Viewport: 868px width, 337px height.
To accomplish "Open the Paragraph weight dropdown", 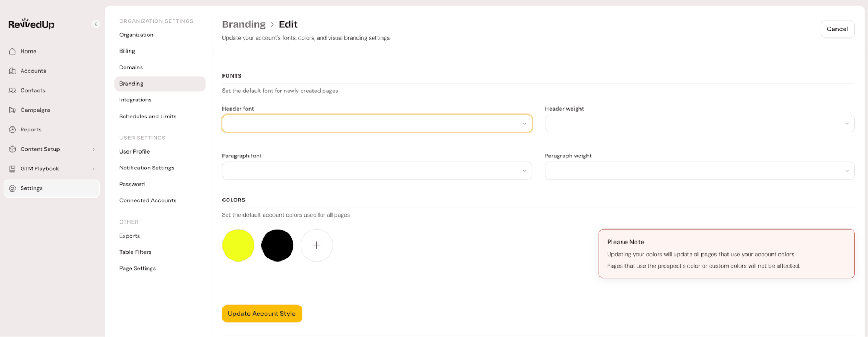I will point(699,171).
